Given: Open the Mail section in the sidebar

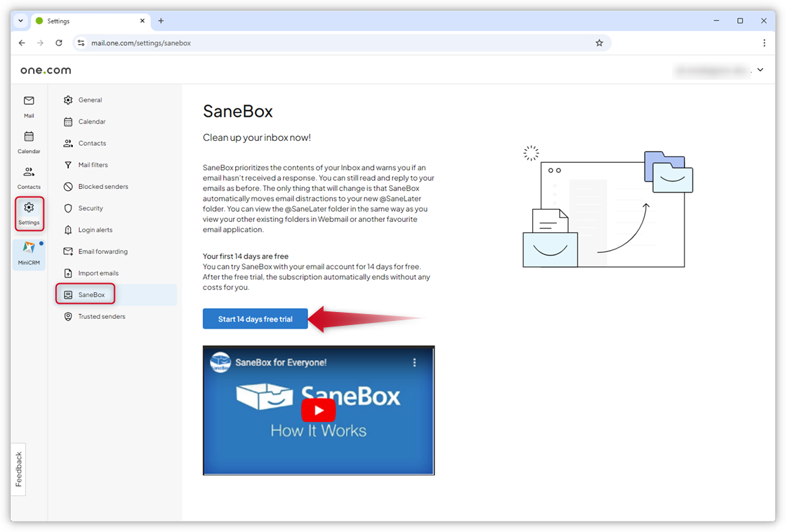Looking at the screenshot, I should pyautogui.click(x=29, y=107).
